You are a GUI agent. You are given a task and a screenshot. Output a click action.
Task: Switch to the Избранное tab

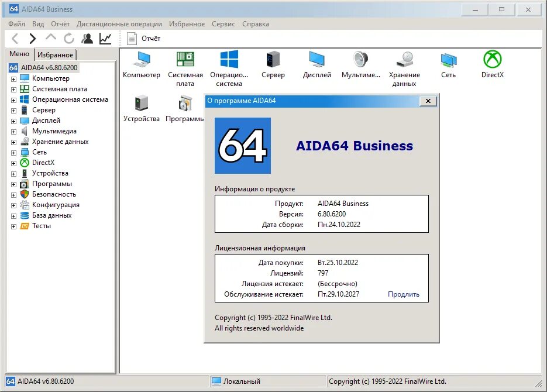tap(55, 54)
